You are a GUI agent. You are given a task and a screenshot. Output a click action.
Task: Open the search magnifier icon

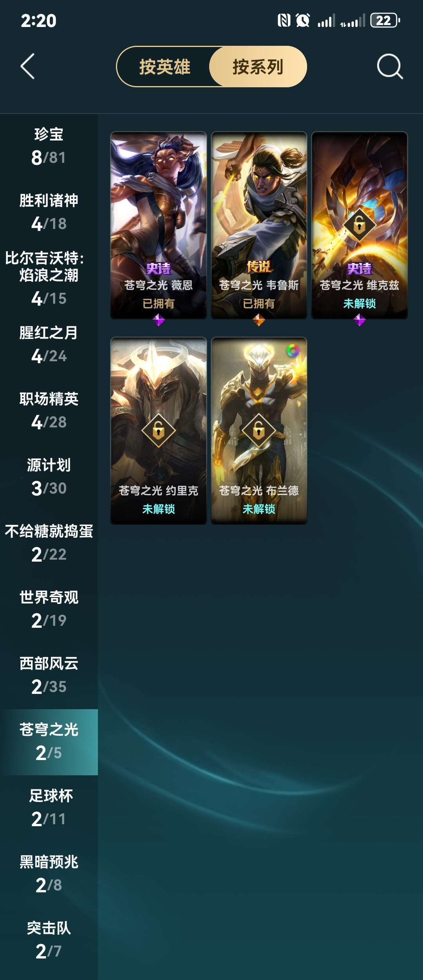390,66
